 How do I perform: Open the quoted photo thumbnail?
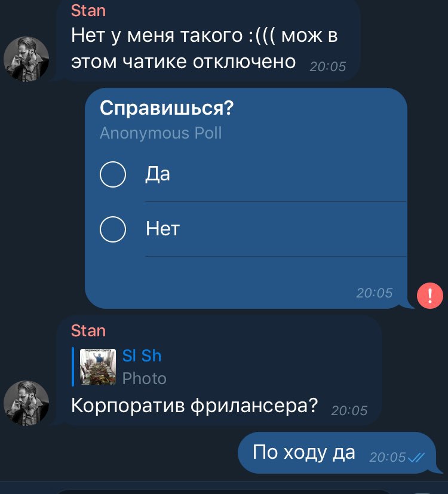click(98, 366)
